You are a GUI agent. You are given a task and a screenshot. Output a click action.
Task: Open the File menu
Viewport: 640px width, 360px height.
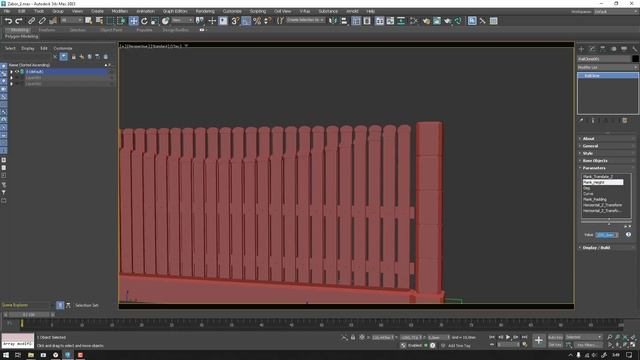pyautogui.click(x=7, y=11)
